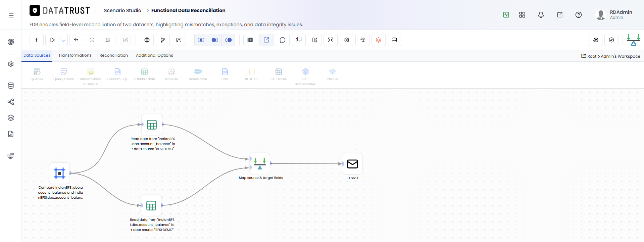644x242 pixels.
Task: Open the comment bubble tool
Action: pos(283,40)
